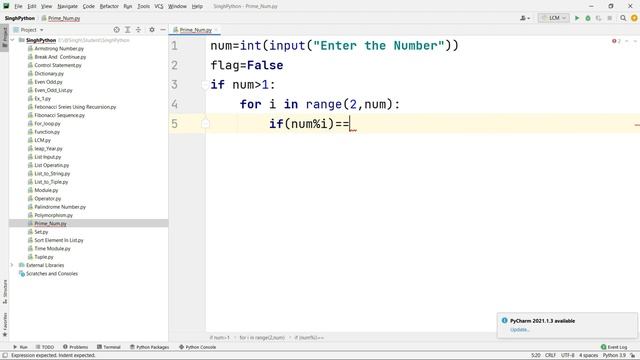Open the Run menu

coord(128,6)
